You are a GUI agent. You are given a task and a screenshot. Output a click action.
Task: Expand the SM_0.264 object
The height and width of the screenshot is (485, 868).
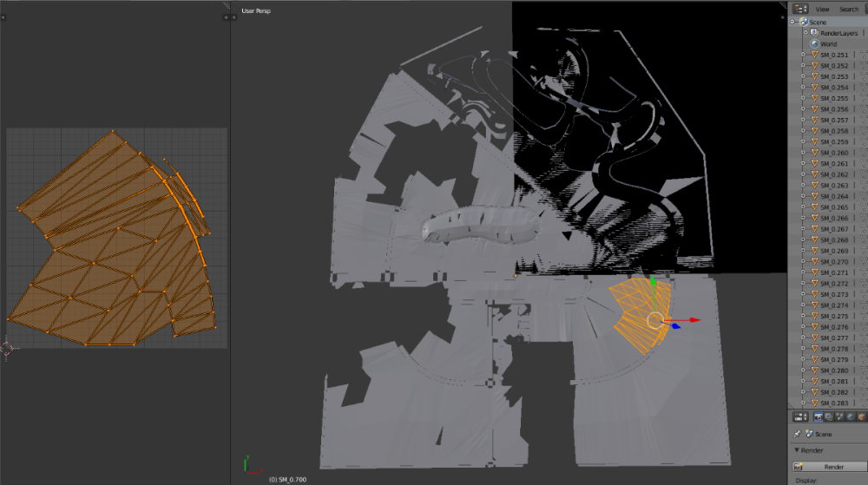pyautogui.click(x=803, y=196)
